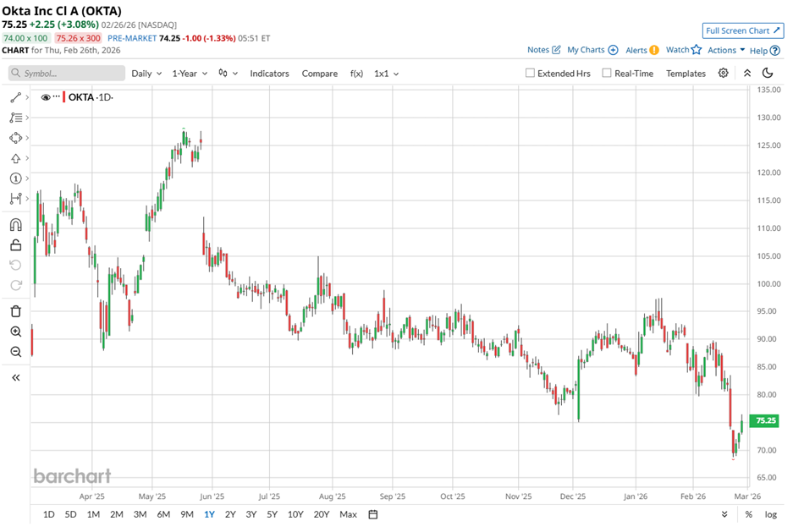The image size is (793, 532).
Task: Zoom in using the magnifier plus icon
Action: tap(15, 332)
